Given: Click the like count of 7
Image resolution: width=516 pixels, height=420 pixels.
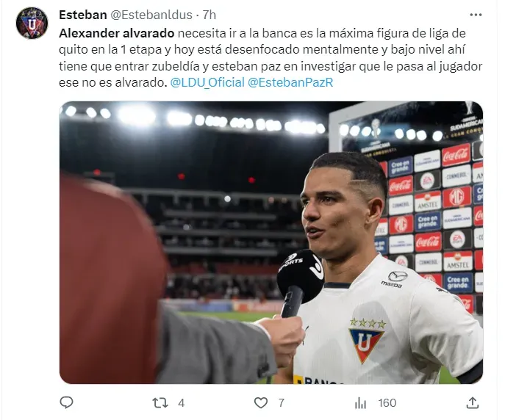Looking at the screenshot, I should (x=281, y=403).
